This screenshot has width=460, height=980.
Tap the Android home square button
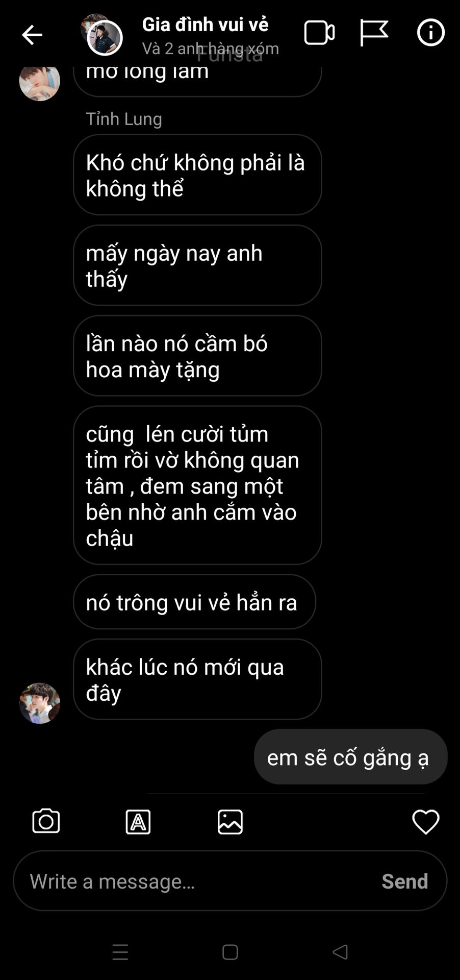click(230, 952)
